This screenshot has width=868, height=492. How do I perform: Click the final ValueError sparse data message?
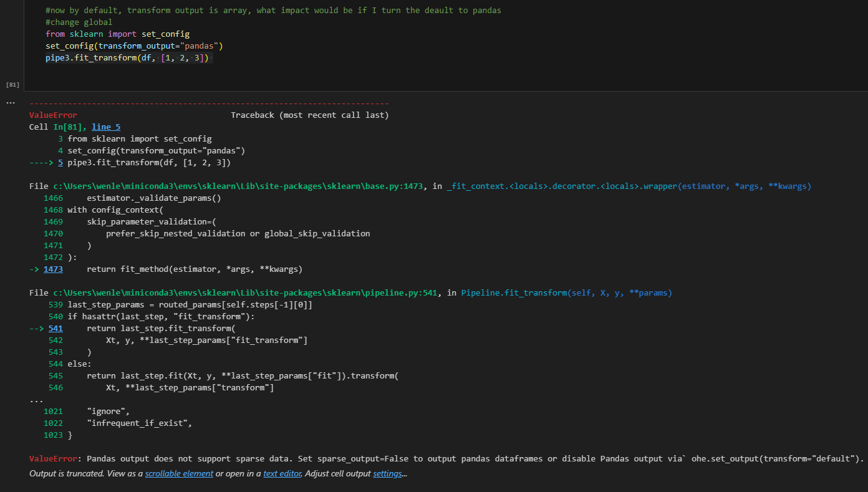(x=446, y=458)
